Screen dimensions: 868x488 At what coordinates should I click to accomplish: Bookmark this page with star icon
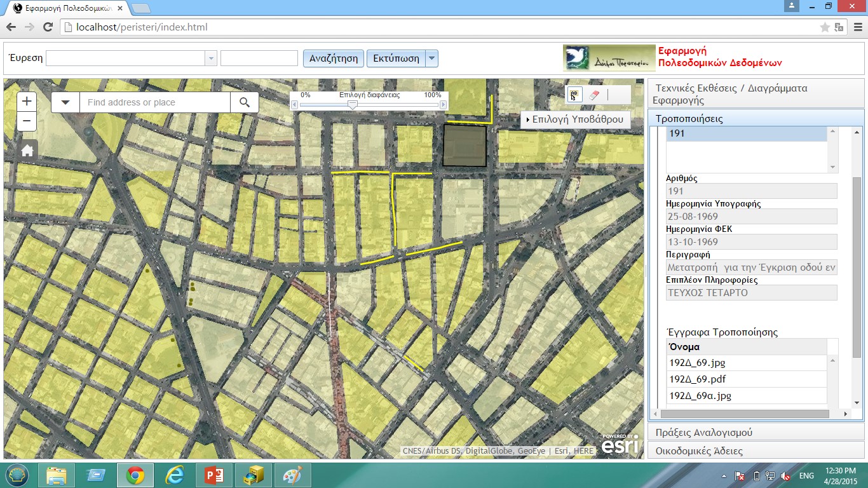825,27
